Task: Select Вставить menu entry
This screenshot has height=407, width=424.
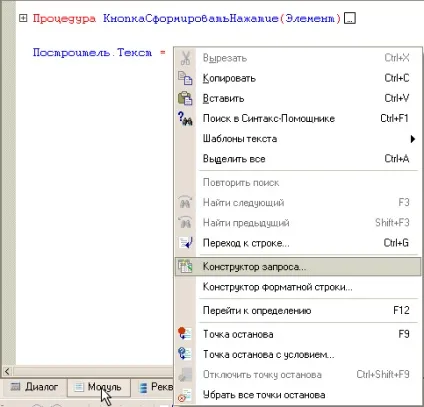Action: [x=298, y=98]
